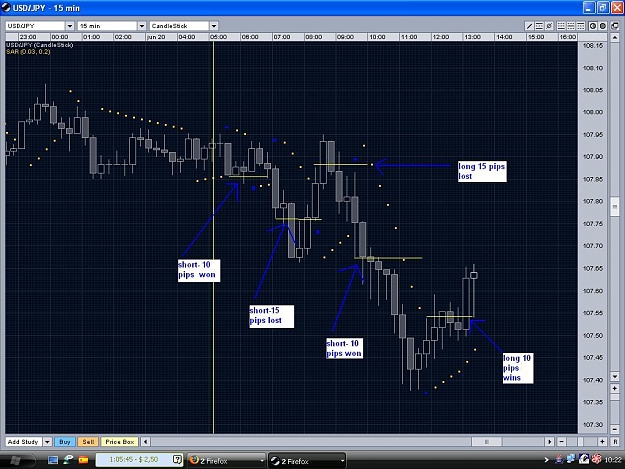This screenshot has height=469, width=625.
Task: Click the Buy button
Action: click(65, 442)
